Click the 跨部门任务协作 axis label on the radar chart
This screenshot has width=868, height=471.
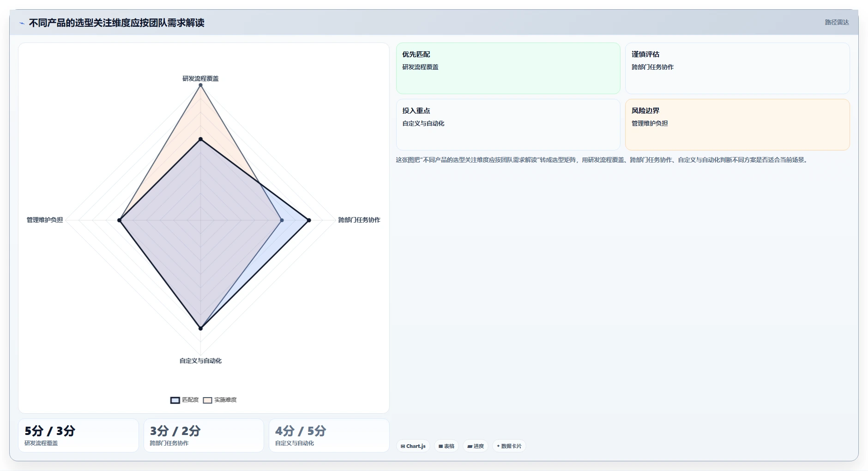pyautogui.click(x=359, y=220)
